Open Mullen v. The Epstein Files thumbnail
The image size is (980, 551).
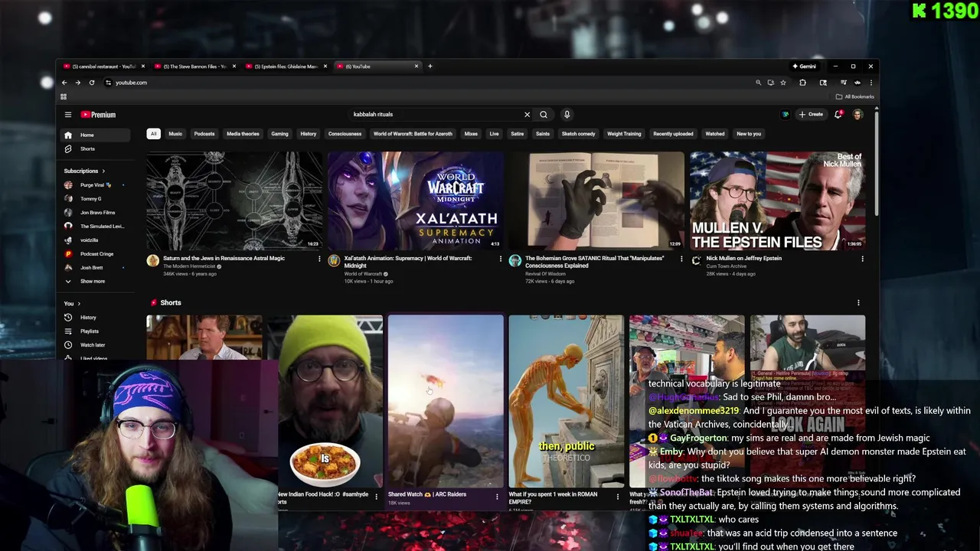click(x=777, y=201)
